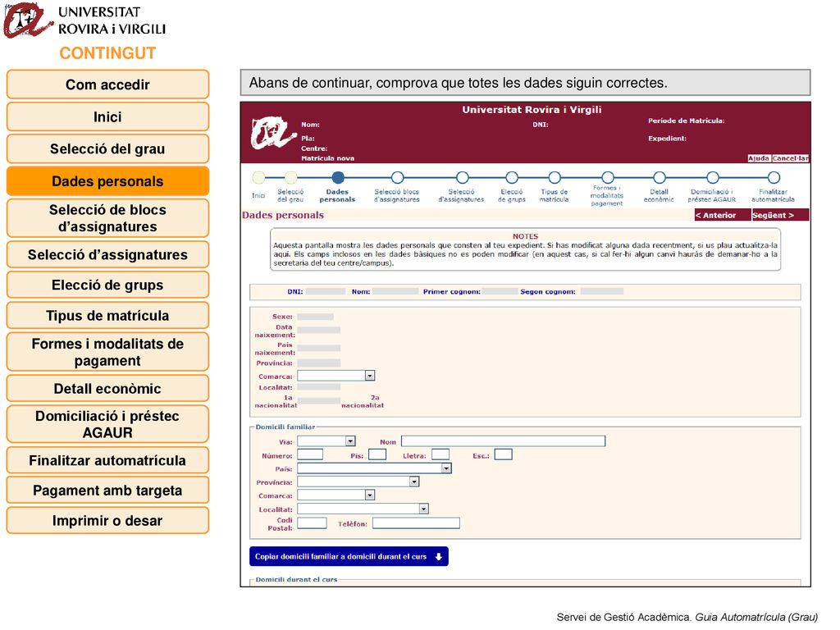840x630 pixels.
Task: Click the Dades personals section heading
Action: [283, 216]
